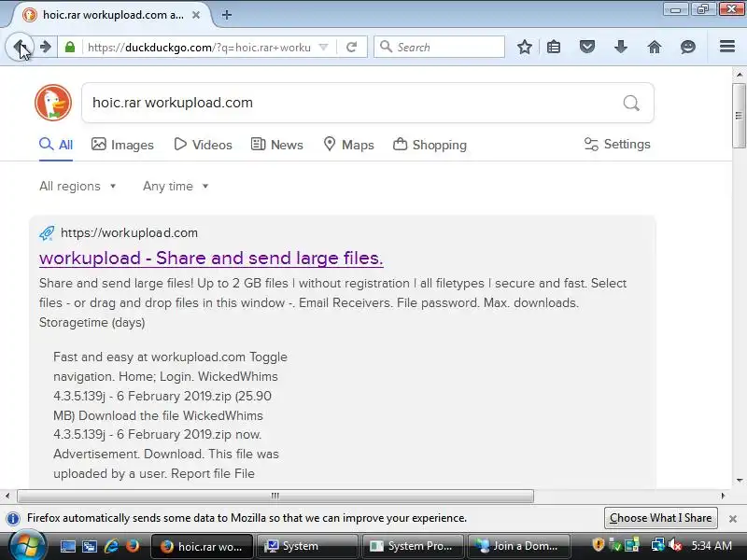Screen dimensions: 747x560
Task: Click the horizontal scrollbar thumb
Action: [275, 496]
